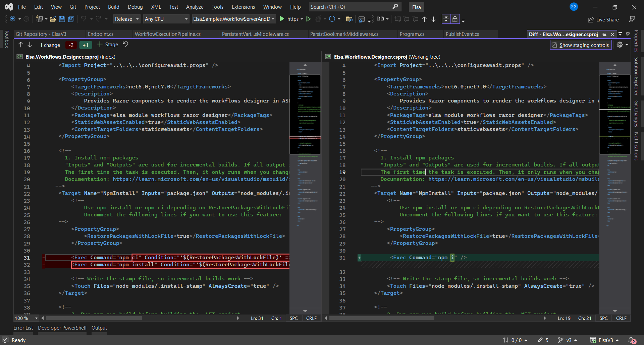Open the Analyze menu
The image size is (644, 345).
click(195, 7)
